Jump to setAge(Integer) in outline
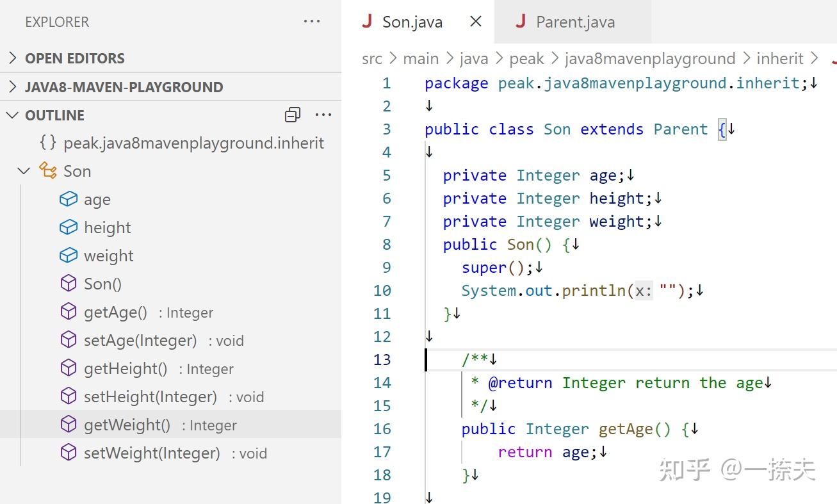The image size is (837, 504). [140, 340]
